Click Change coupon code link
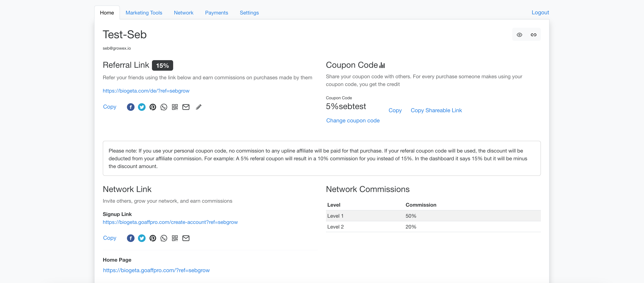644x283 pixels. click(353, 121)
